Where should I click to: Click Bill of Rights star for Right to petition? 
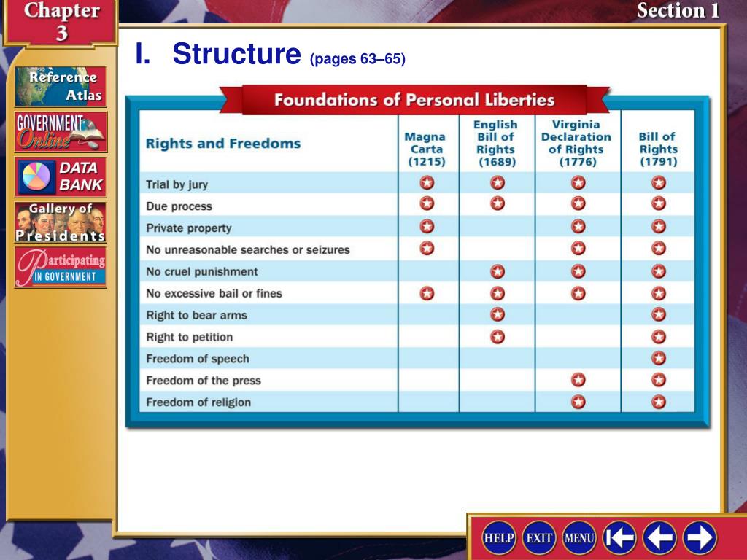659,337
